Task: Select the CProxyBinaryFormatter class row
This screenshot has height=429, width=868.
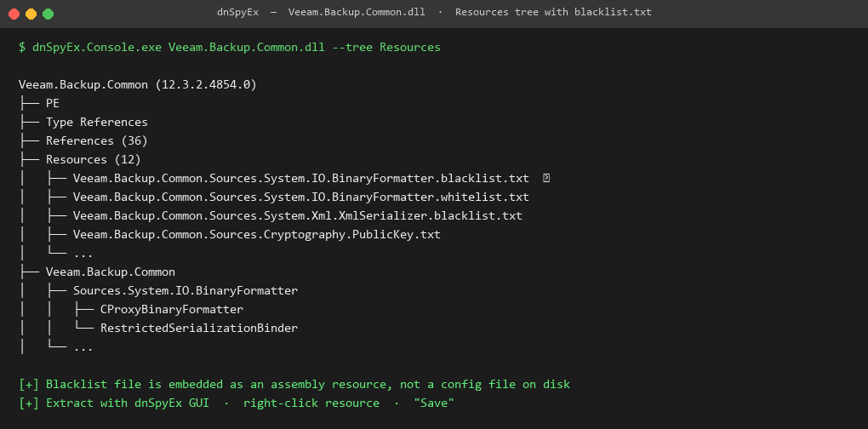Action: (x=172, y=310)
